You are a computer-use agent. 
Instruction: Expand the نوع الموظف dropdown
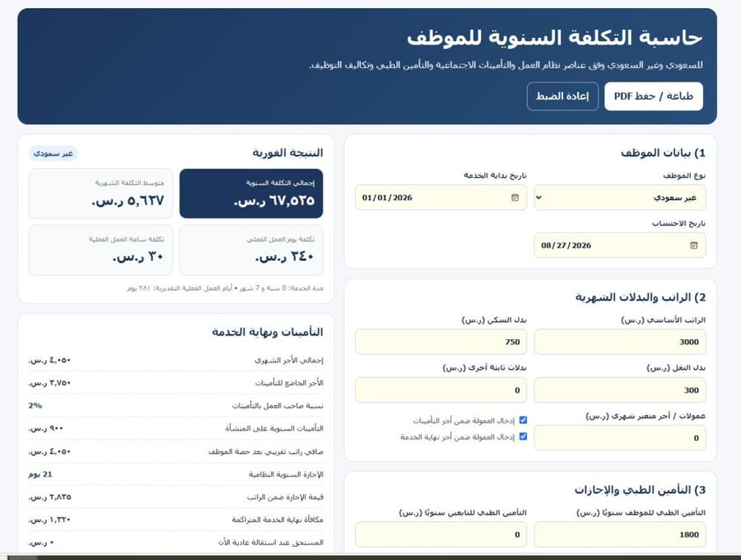tap(620, 198)
